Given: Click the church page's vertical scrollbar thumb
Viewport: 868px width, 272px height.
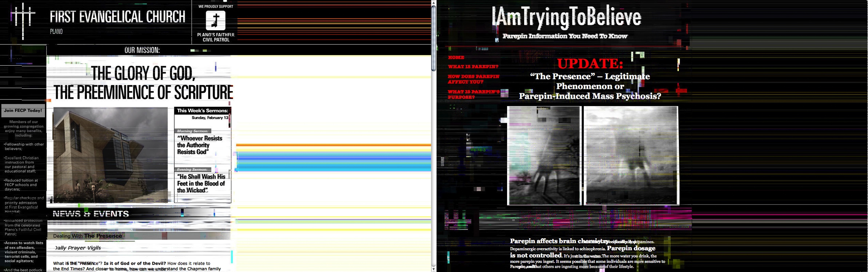Looking at the screenshot, I should click(434, 38).
